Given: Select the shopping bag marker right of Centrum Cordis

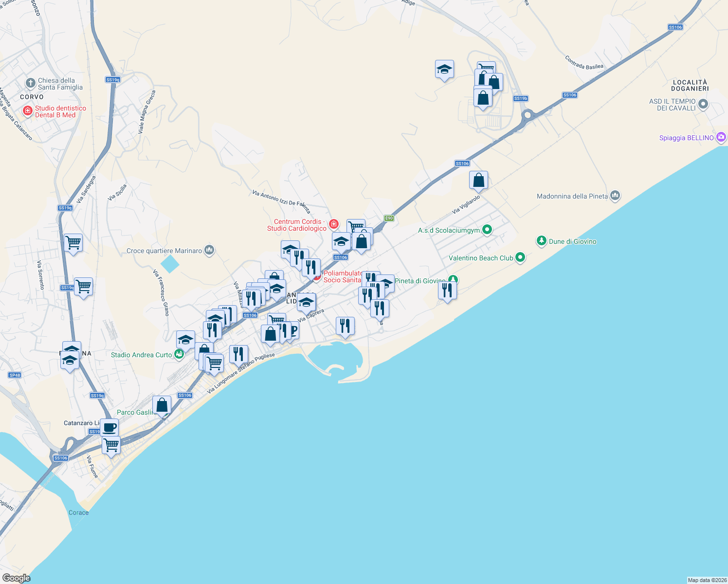Looking at the screenshot, I should point(362,242).
